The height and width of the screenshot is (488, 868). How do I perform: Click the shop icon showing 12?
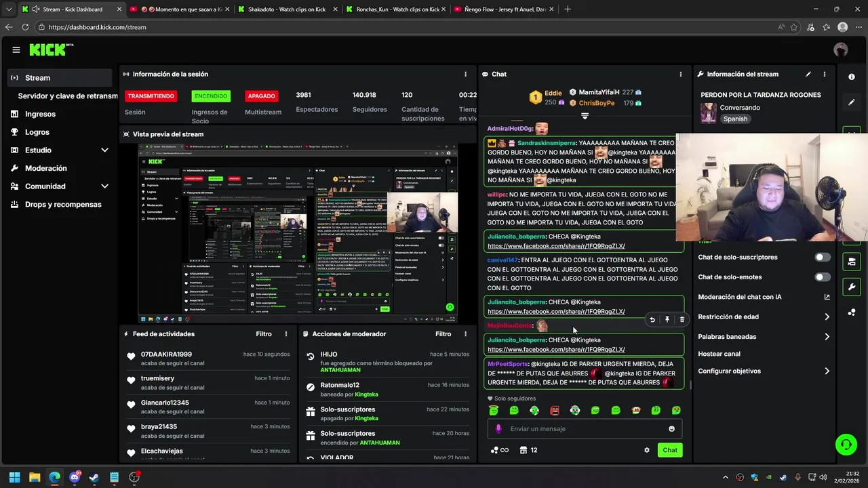coord(529,450)
